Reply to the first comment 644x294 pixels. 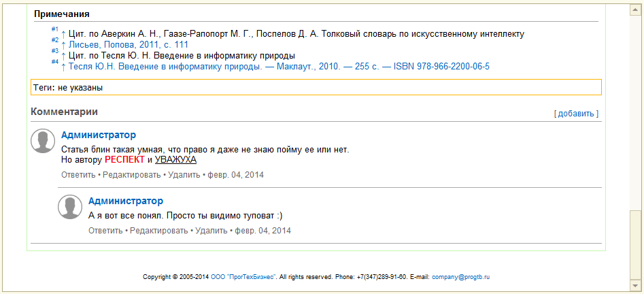pyautogui.click(x=78, y=175)
